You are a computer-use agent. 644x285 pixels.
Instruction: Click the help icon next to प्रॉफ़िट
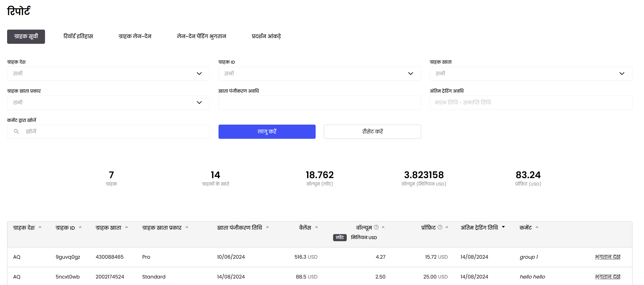440,227
